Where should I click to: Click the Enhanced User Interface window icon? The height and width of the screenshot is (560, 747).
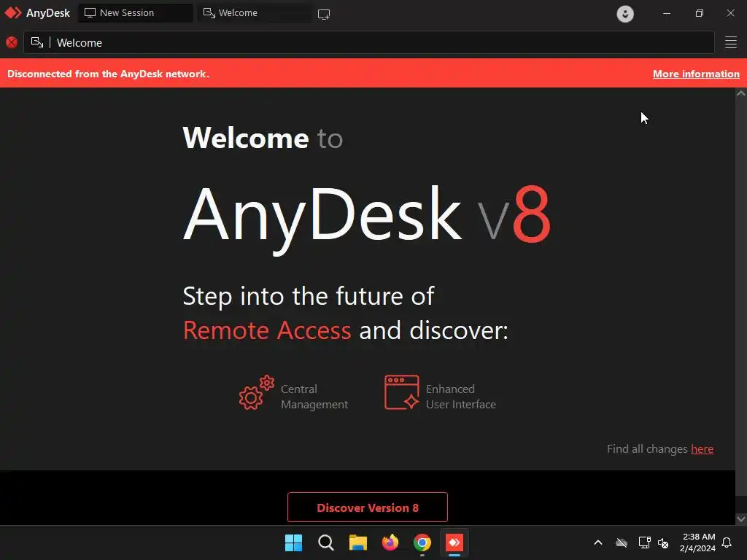point(402,392)
